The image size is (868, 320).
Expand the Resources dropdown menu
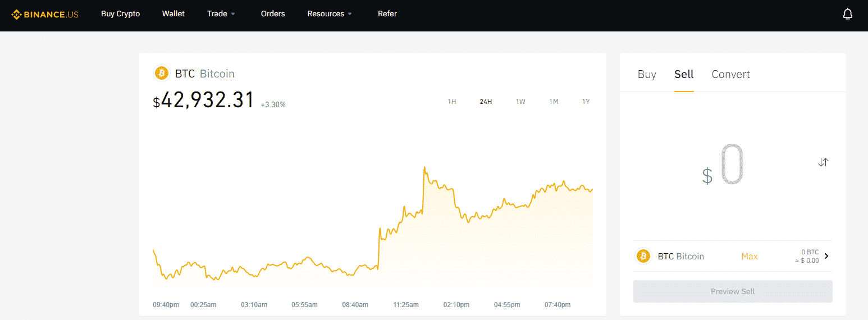coord(330,13)
